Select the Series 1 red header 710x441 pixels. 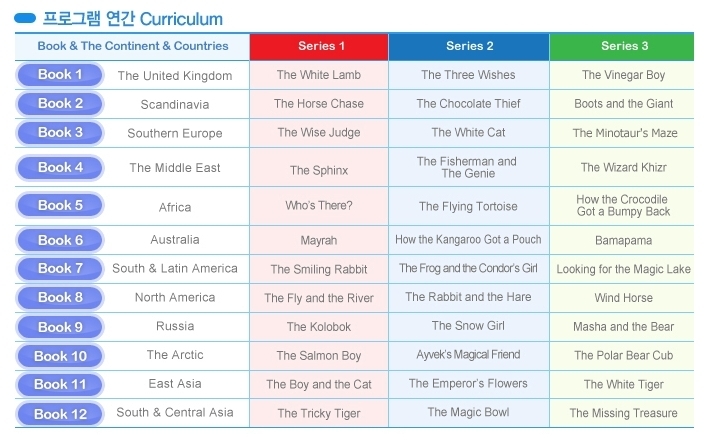coord(319,46)
